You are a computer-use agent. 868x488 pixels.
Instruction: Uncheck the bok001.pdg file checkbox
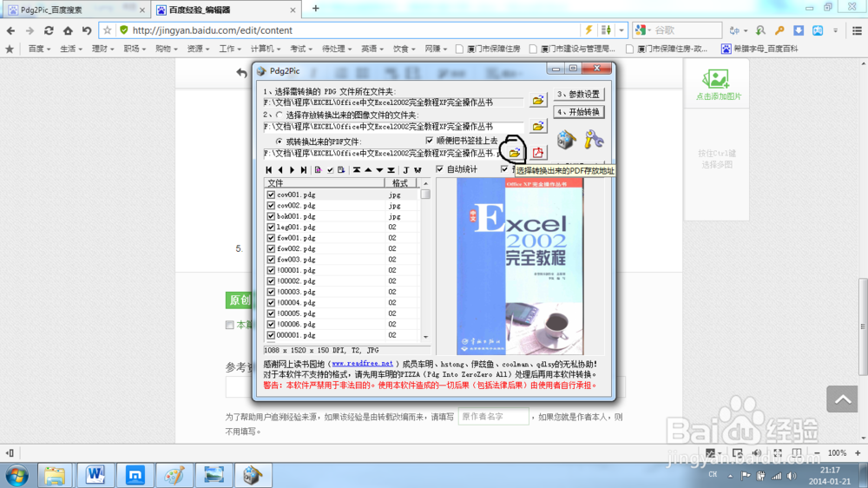[x=271, y=216]
